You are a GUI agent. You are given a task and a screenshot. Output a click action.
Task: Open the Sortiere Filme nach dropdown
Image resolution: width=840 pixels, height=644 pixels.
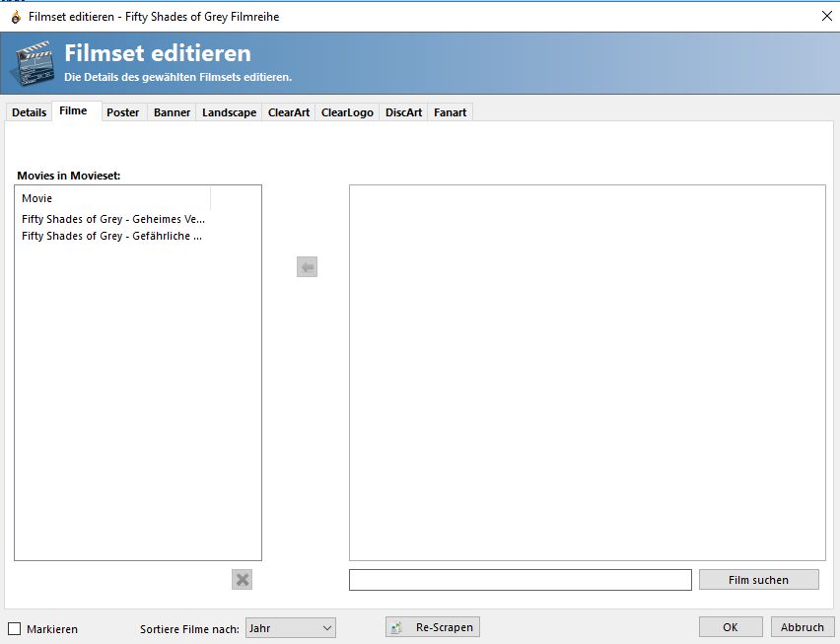[291, 628]
